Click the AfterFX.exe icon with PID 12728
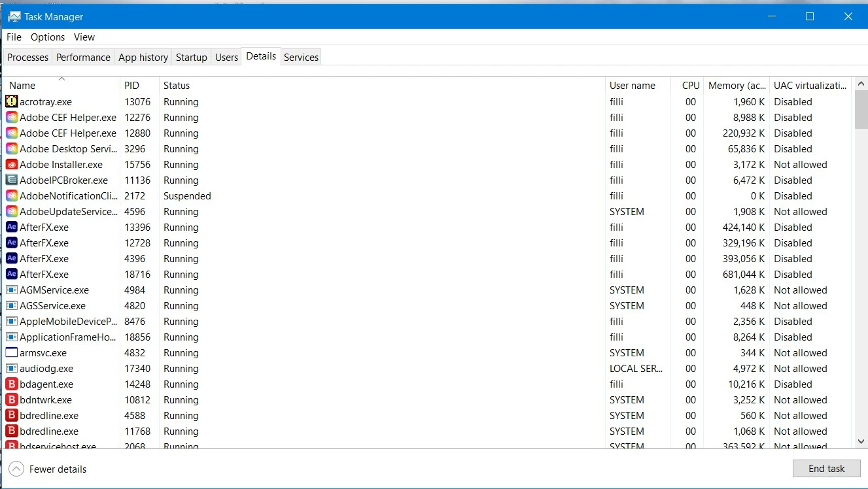Image resolution: width=868 pixels, height=489 pixels. 11,243
